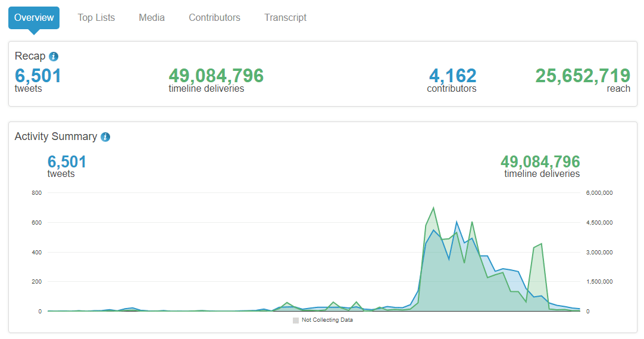Click the Not Collecting Data legend label

coord(327,321)
